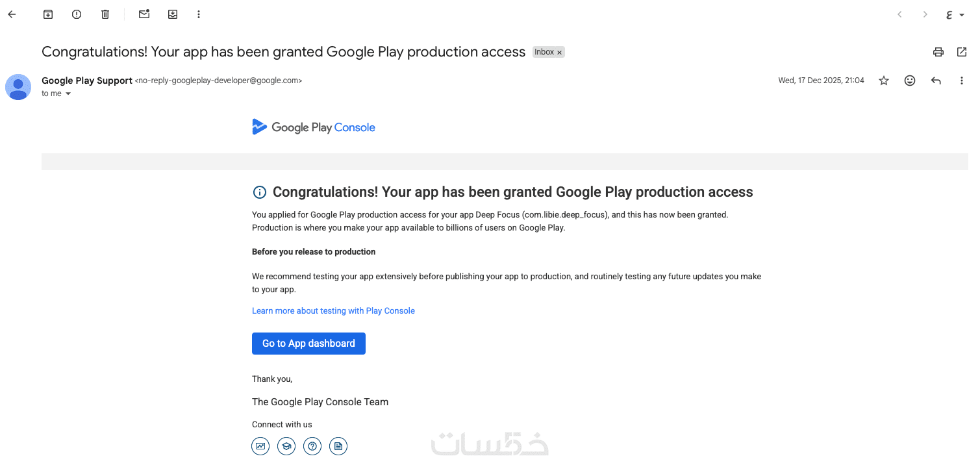Screen dimensions: 980x465
Task: Click the help question mark icon in footer
Action: pyautogui.click(x=312, y=446)
